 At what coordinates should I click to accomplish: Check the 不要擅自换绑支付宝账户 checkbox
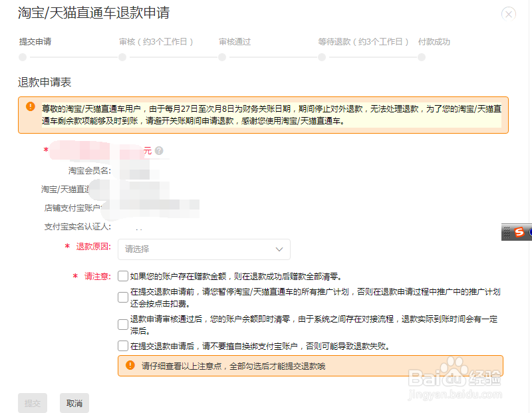(x=123, y=346)
